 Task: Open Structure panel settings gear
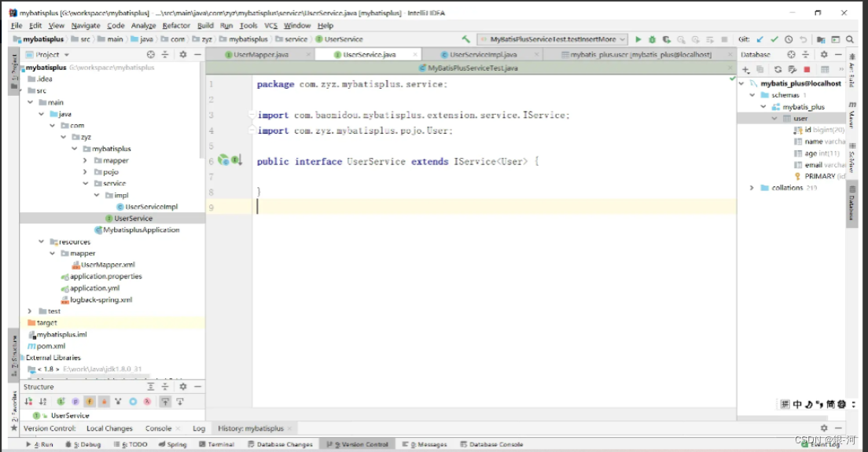click(x=183, y=387)
